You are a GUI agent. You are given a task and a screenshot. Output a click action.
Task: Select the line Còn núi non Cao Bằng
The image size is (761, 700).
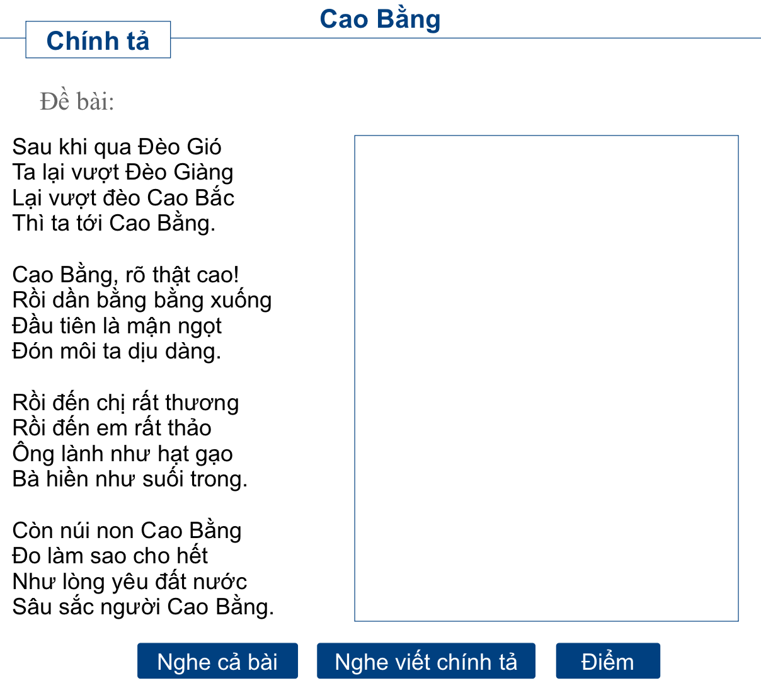pyautogui.click(x=127, y=530)
